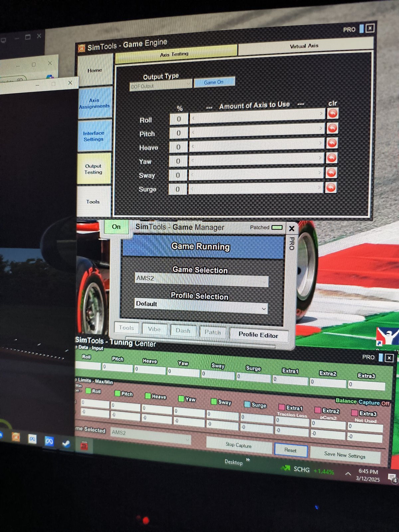Open the Home section in Game Engine
This screenshot has height=532, width=399.
coord(95,70)
